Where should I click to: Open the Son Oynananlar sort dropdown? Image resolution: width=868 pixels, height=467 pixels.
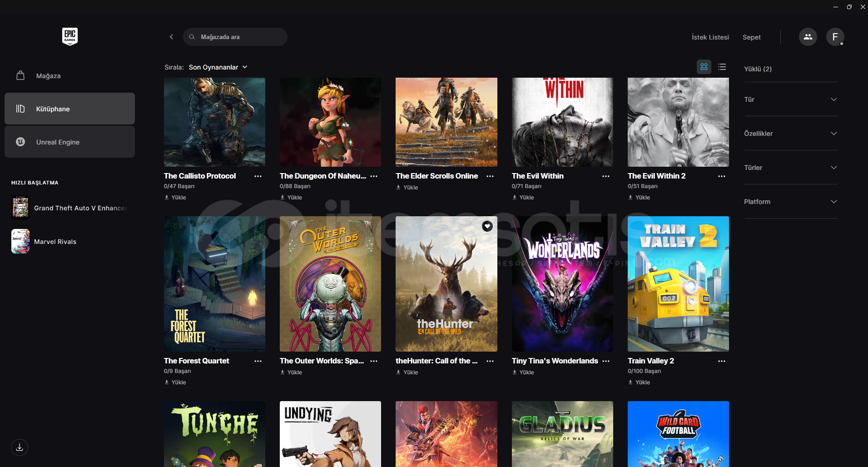pos(218,67)
